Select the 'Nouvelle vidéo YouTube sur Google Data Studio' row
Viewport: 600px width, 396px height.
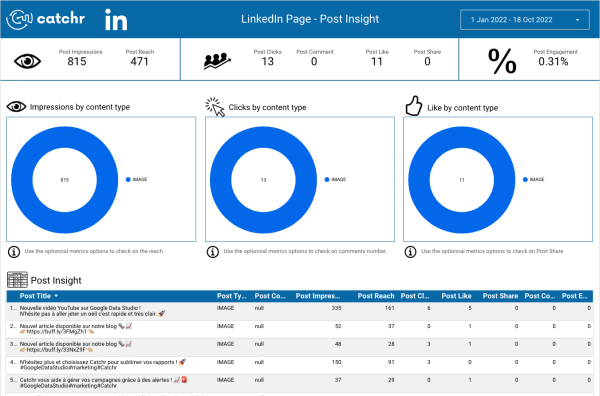tap(300, 311)
